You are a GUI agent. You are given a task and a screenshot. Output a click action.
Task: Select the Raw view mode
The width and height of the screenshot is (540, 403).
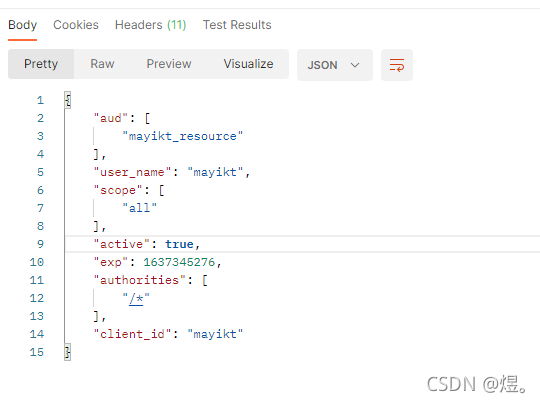pyautogui.click(x=102, y=64)
